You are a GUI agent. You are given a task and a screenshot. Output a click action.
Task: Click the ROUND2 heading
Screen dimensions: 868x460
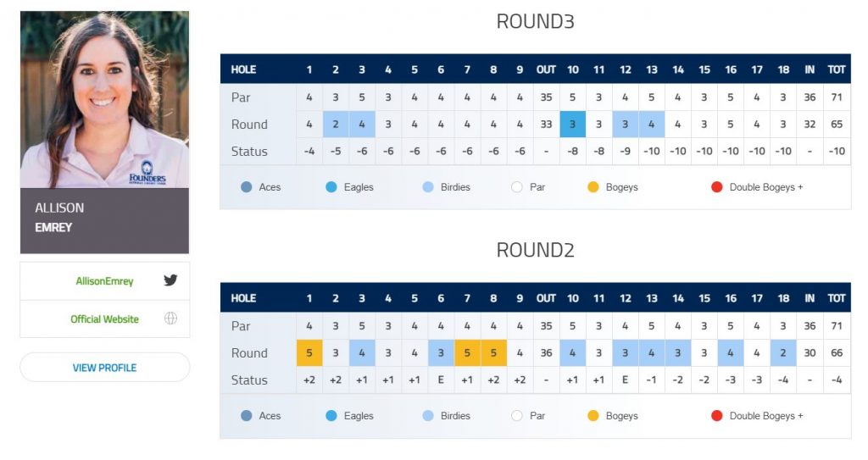coord(535,251)
